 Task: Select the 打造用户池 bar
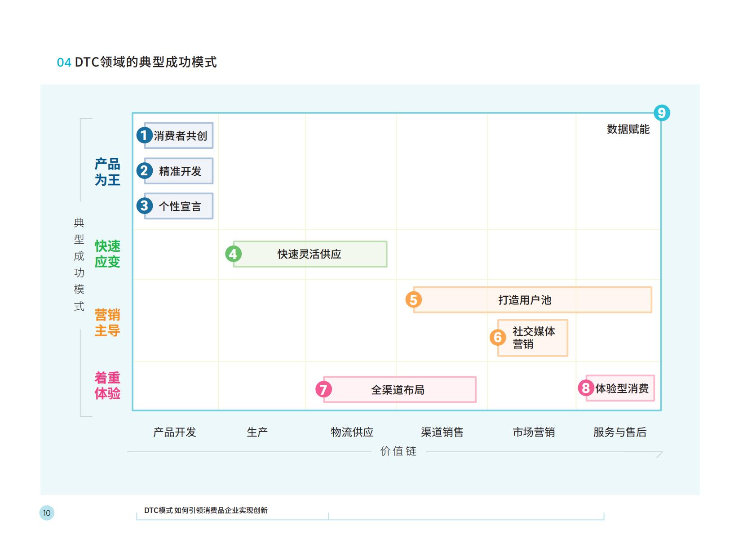(533, 300)
